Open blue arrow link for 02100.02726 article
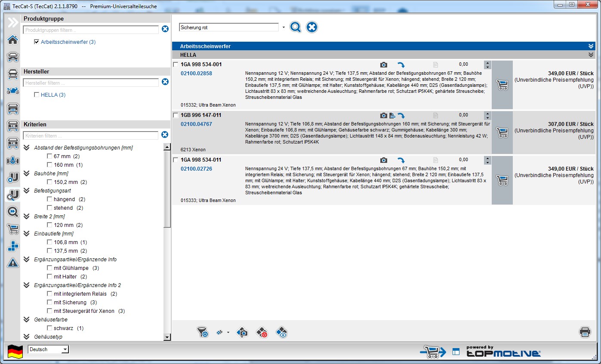Viewport: 601px width, 364px height. point(401,160)
